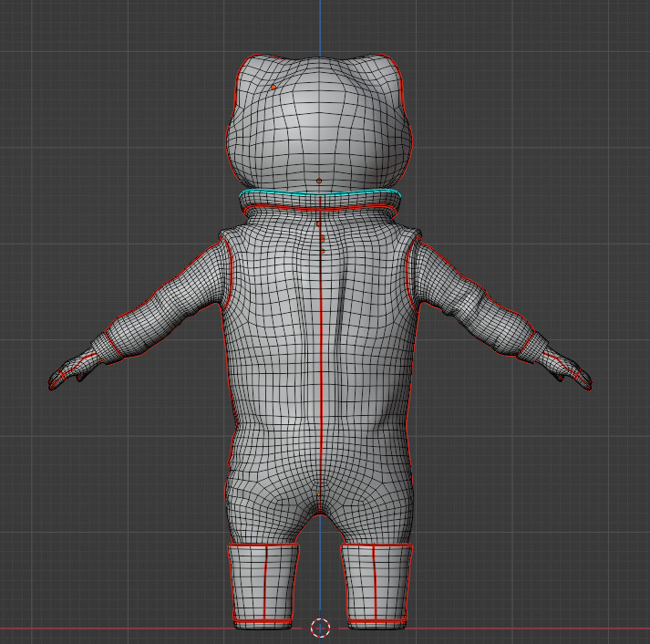Select the red seam at left armhole
Screen dimensions: 650x644
click(229, 274)
